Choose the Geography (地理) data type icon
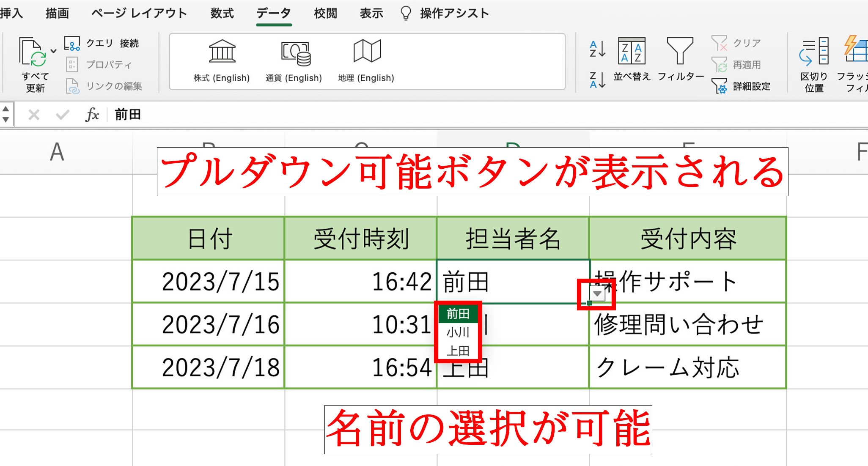Image resolution: width=868 pixels, height=466 pixels. (x=366, y=52)
